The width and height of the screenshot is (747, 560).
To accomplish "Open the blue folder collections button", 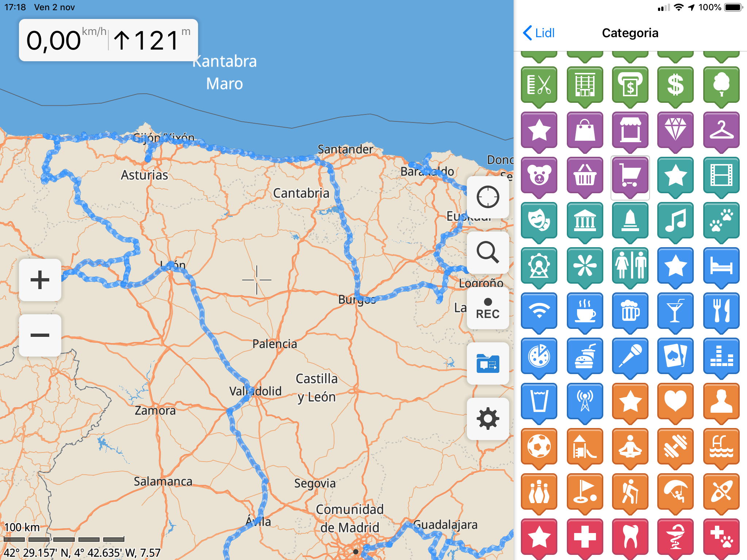I will (488, 363).
